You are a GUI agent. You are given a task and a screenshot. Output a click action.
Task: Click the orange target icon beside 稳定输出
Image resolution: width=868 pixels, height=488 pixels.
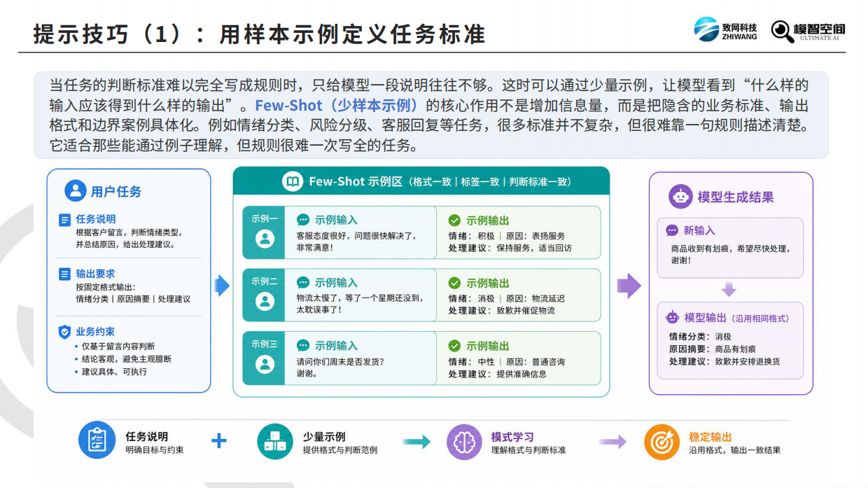tap(662, 441)
